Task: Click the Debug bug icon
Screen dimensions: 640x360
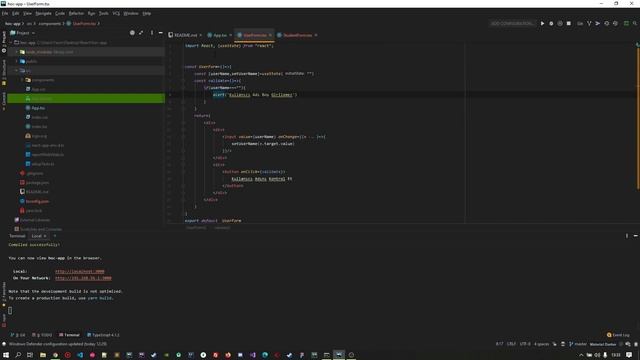Action: pyautogui.click(x=551, y=24)
